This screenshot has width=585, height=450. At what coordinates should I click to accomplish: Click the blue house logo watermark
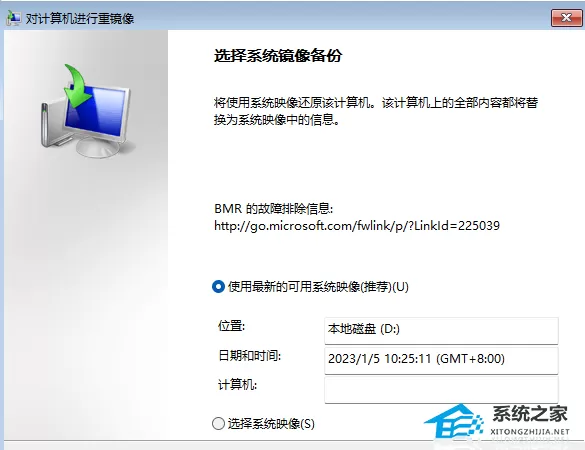tap(454, 422)
